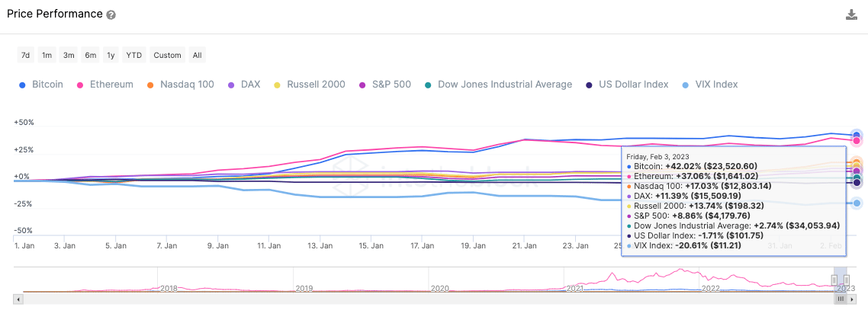Select the 7d time range

pyautogui.click(x=26, y=55)
